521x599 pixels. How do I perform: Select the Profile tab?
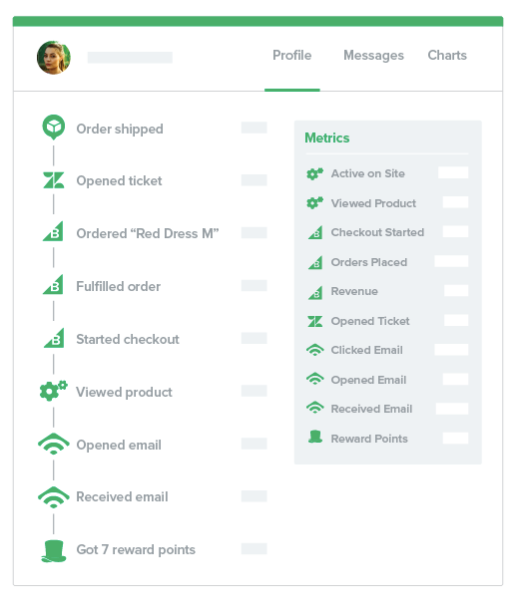click(292, 55)
